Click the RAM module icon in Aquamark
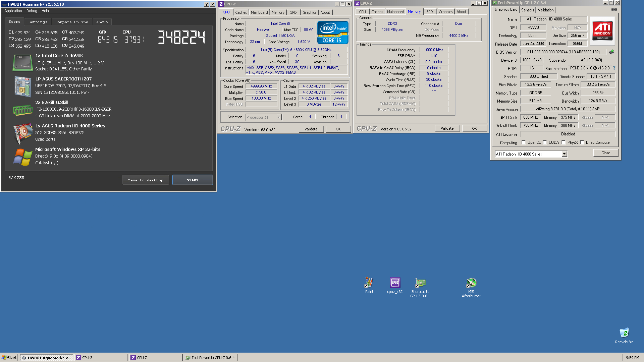This screenshot has height=362, width=644. tap(22, 110)
